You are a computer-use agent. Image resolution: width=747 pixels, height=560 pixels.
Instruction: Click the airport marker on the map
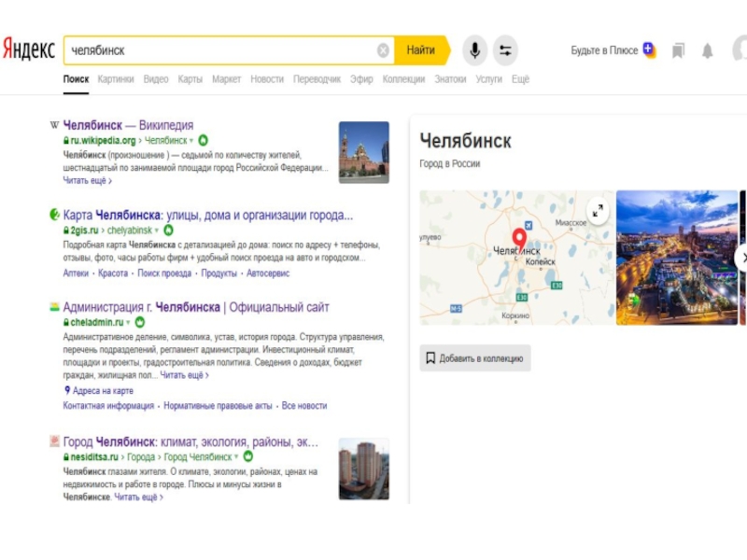(529, 225)
